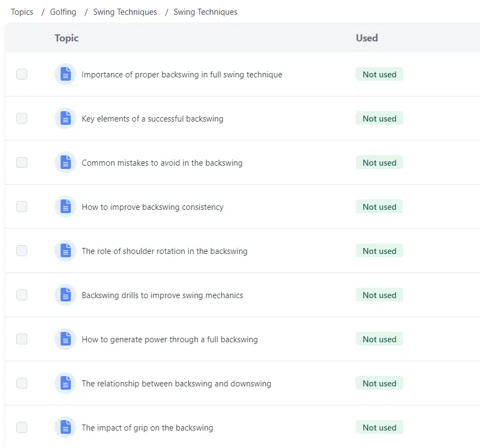Go to Topics in the breadcrumb
The height and width of the screenshot is (448, 480).
(x=22, y=12)
